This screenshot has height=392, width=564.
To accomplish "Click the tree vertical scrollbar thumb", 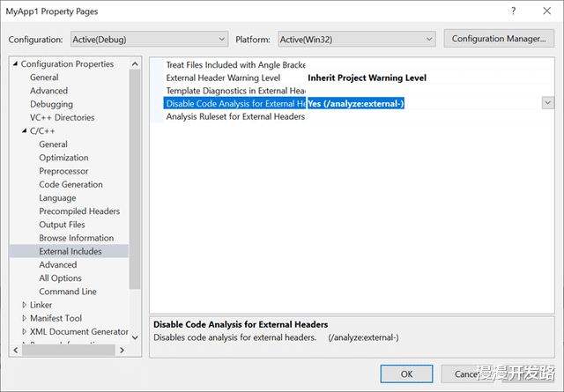I will coord(135,179).
